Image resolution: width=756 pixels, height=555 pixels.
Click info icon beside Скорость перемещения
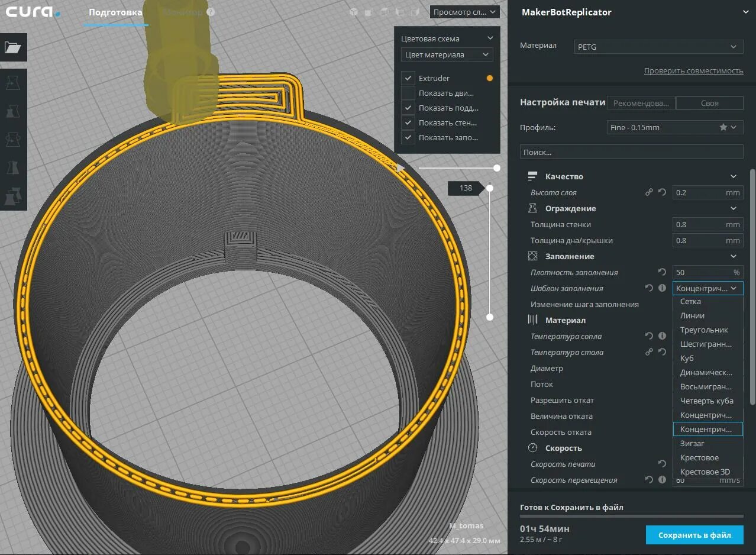click(662, 480)
